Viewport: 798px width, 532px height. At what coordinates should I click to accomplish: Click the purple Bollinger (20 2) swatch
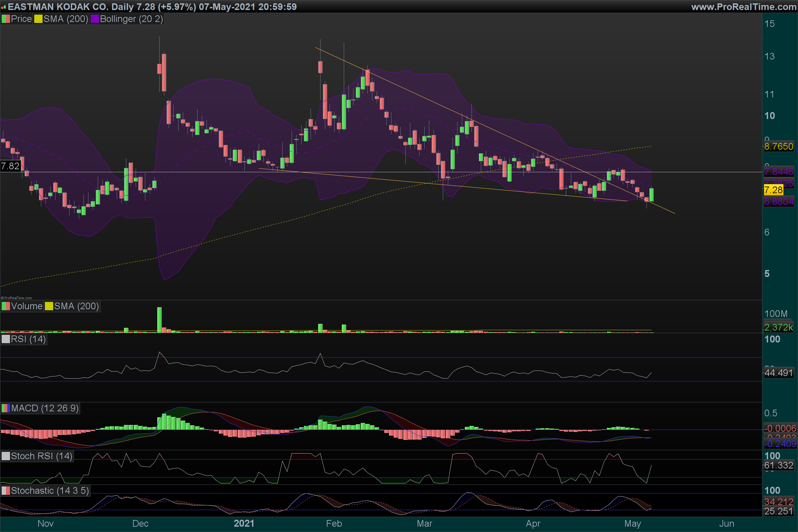(95, 19)
